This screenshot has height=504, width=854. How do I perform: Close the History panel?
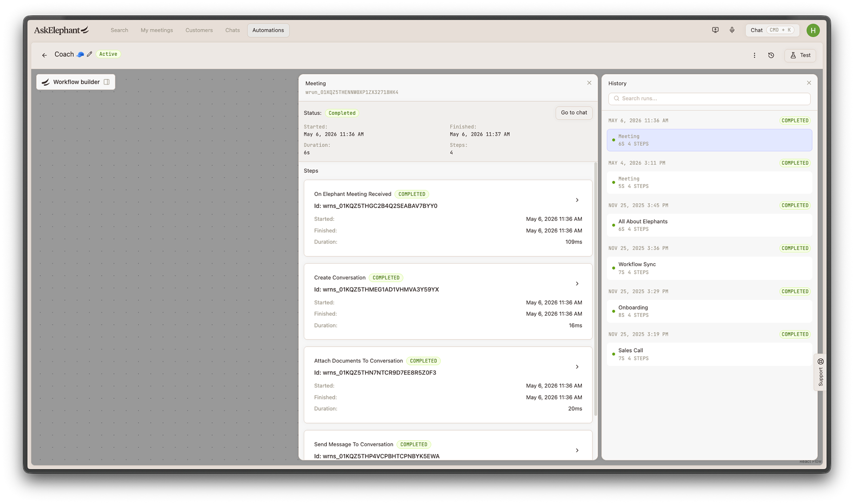click(809, 83)
